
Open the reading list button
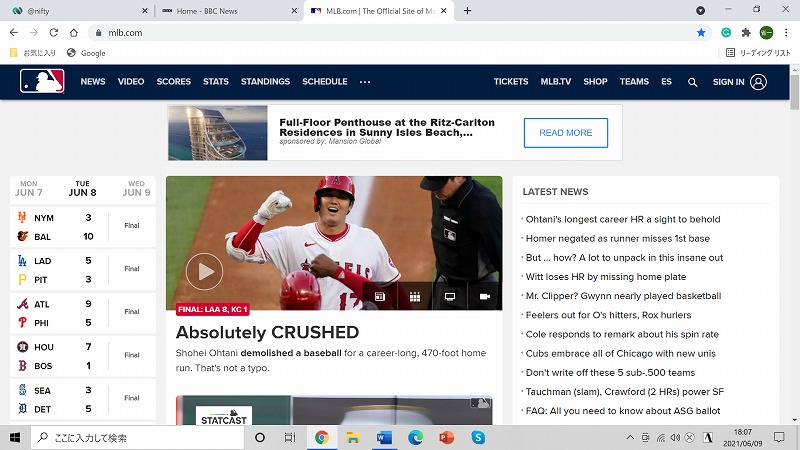(x=758, y=53)
